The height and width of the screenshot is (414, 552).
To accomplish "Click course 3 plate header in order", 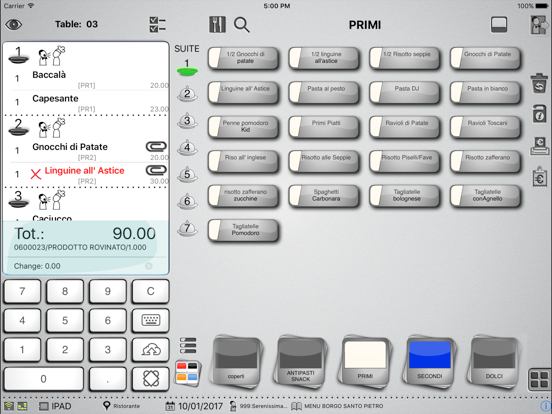I will [18, 200].
